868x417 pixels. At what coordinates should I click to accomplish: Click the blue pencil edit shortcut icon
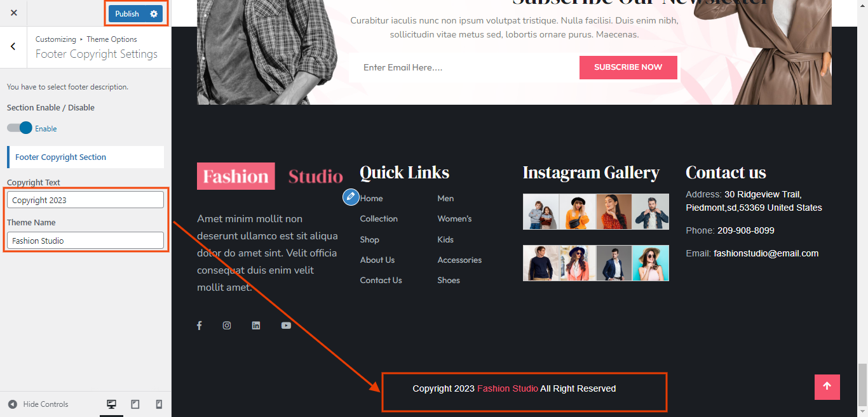[351, 197]
